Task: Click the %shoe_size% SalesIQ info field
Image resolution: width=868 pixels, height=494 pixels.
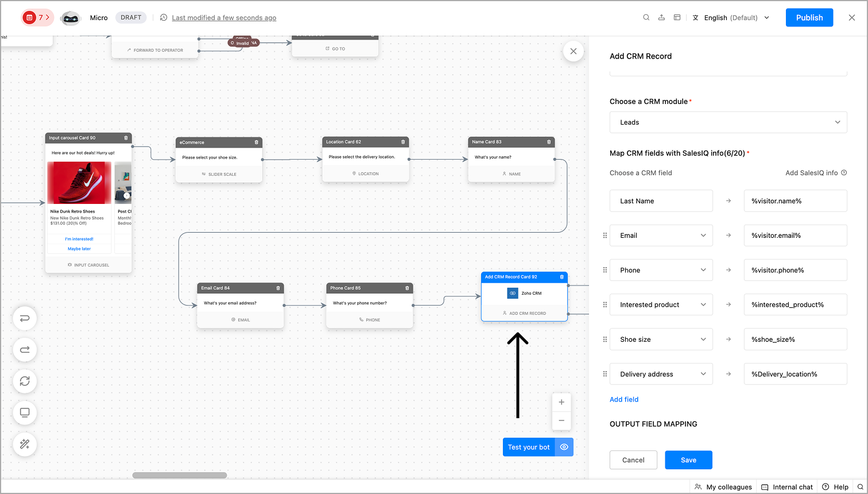Action: pos(795,339)
